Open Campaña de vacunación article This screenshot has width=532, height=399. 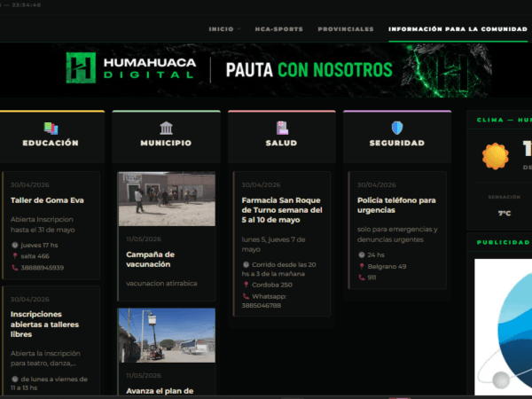[x=151, y=259]
